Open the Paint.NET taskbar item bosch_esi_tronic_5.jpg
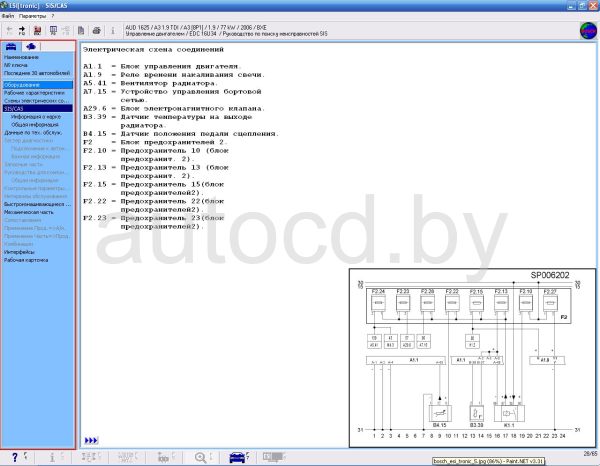 tap(488, 461)
